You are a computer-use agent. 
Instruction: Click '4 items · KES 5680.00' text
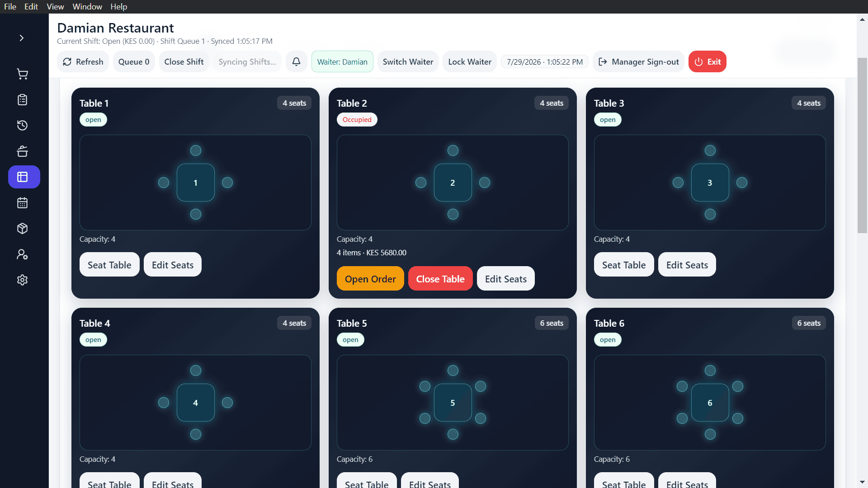tap(372, 253)
